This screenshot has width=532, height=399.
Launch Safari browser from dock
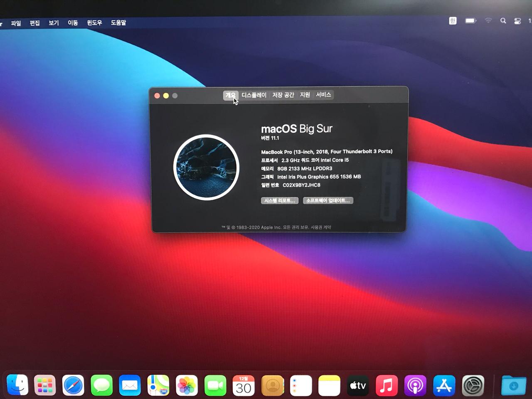click(73, 385)
